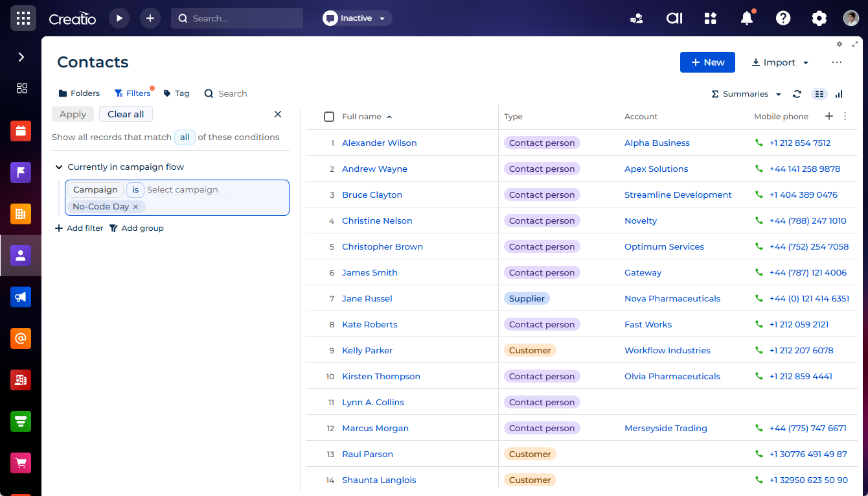This screenshot has width=868, height=496.
Task: Click the New contact button
Action: (707, 62)
